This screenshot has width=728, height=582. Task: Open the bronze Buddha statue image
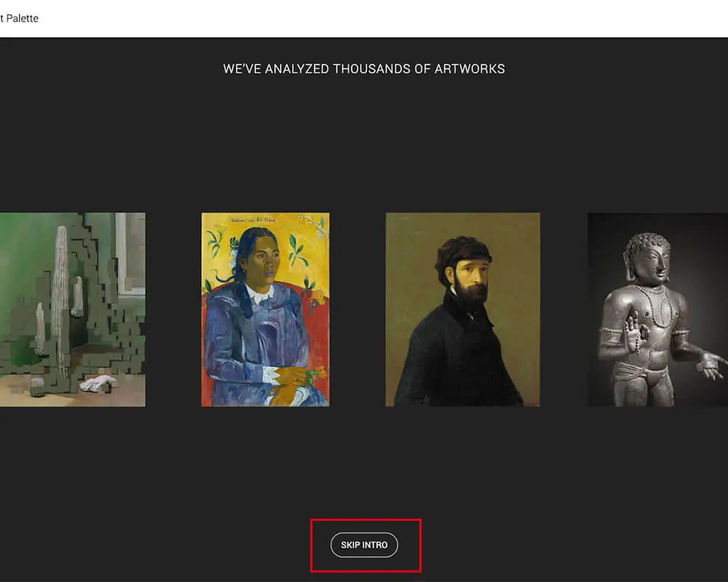click(x=658, y=310)
